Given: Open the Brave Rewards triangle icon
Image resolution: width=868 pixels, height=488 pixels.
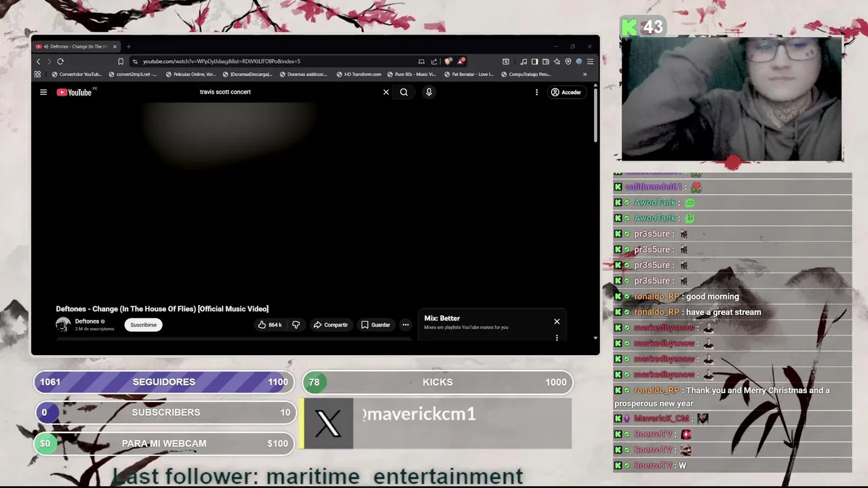Looking at the screenshot, I should point(460,61).
